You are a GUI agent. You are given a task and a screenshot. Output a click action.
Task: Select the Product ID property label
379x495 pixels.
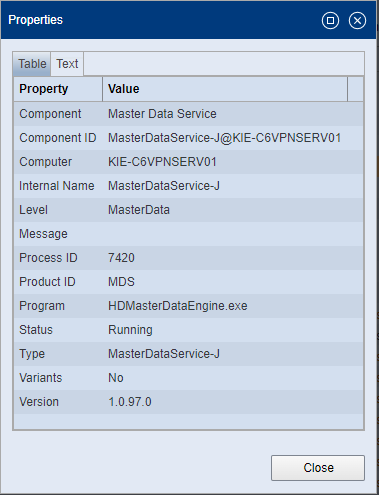(47, 282)
